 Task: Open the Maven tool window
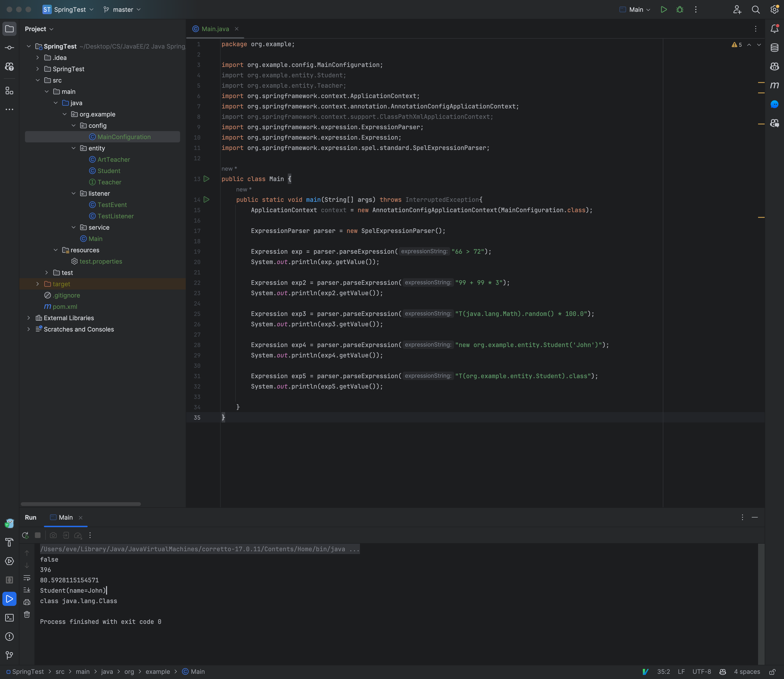tap(775, 85)
